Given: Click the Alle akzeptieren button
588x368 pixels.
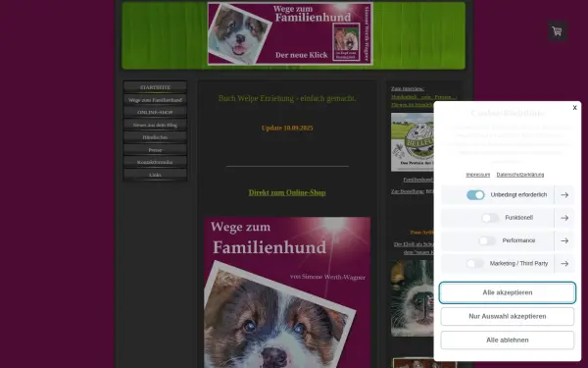Looking at the screenshot, I should tap(508, 292).
